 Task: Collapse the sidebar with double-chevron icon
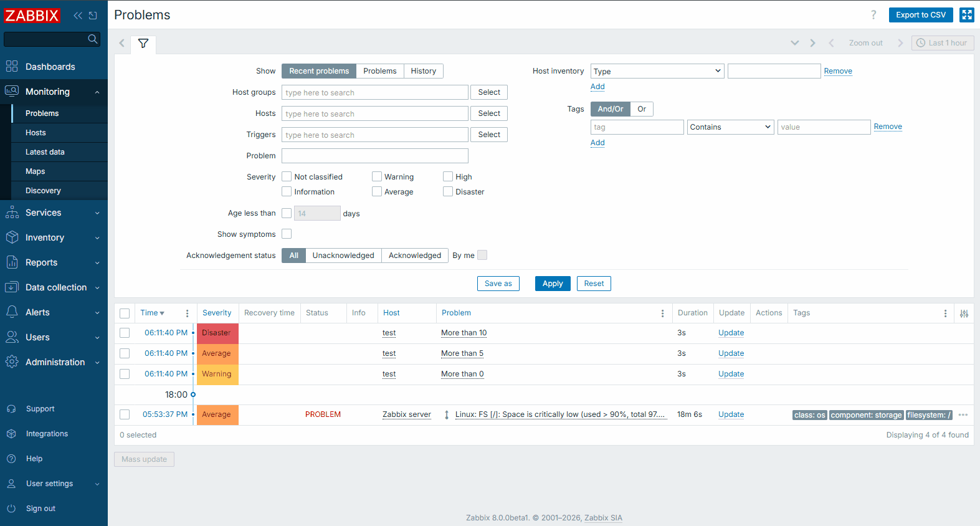[78, 16]
